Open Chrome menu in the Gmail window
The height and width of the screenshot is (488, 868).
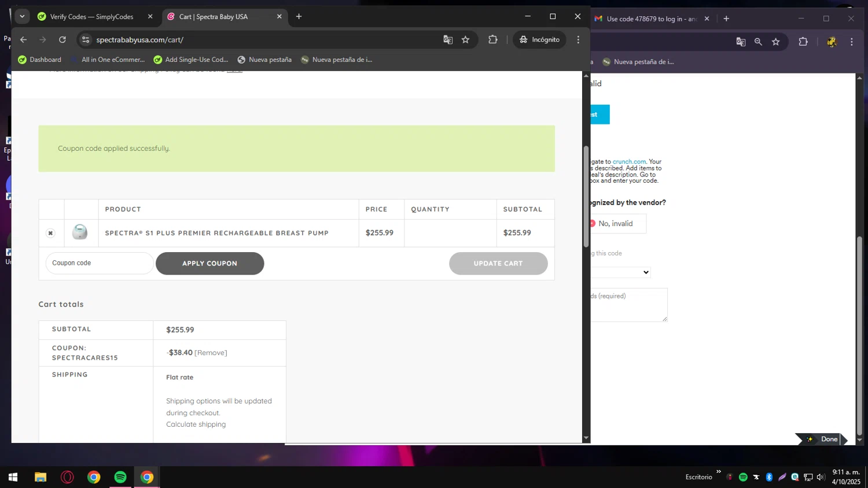(852, 42)
